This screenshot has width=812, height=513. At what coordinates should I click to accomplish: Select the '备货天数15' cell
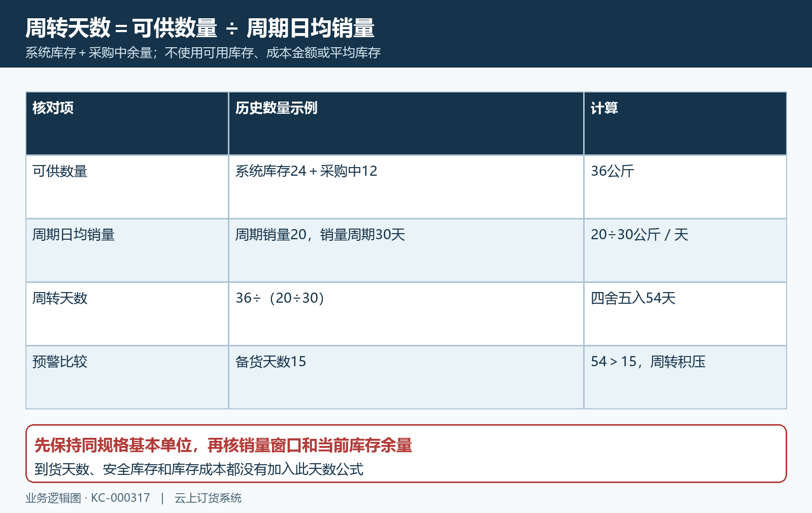coord(406,377)
